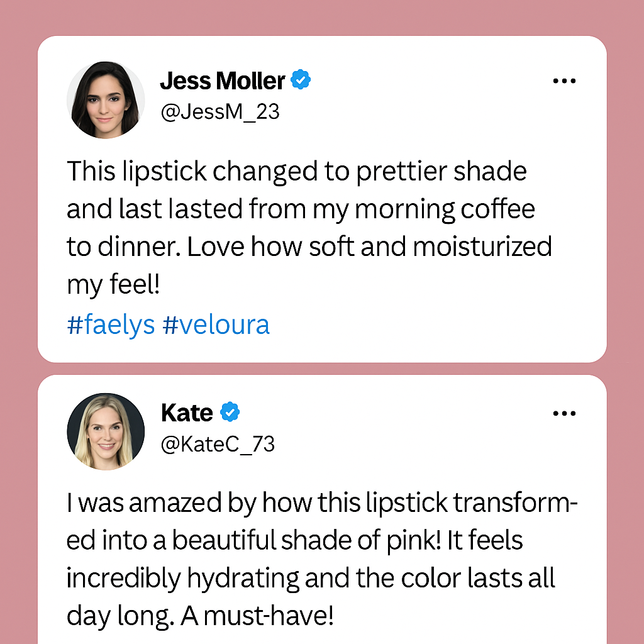Click the Jess Moller display name

[222, 80]
